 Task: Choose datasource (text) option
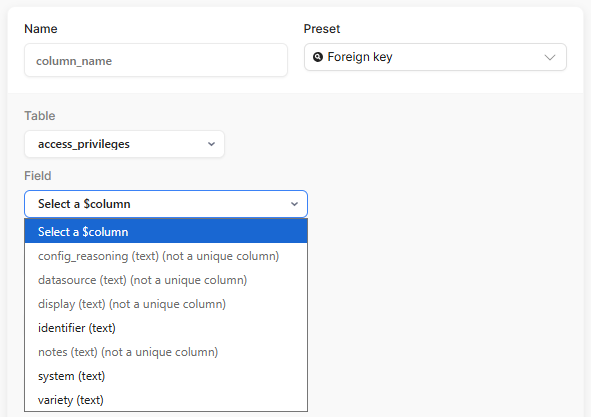166,280
